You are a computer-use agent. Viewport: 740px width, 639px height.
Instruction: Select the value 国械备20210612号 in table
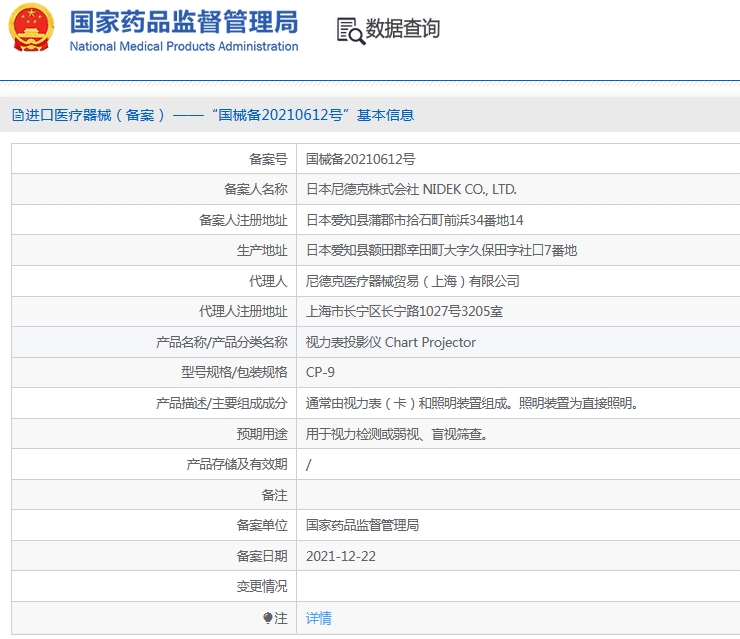[361, 159]
